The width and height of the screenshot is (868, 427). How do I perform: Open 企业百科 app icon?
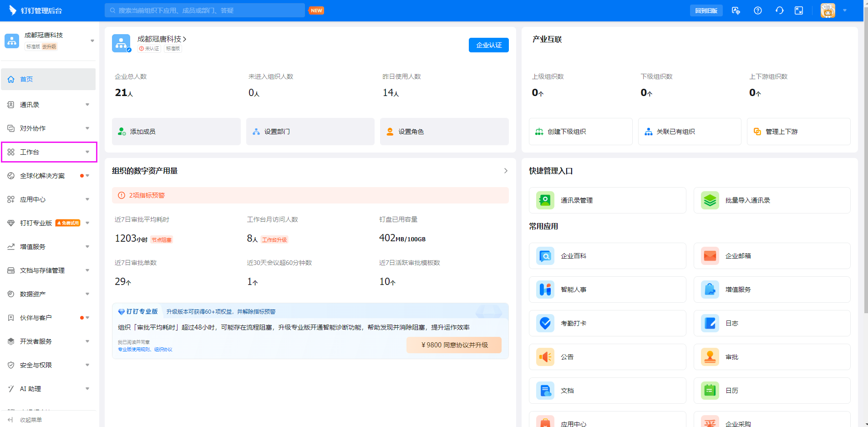(545, 256)
